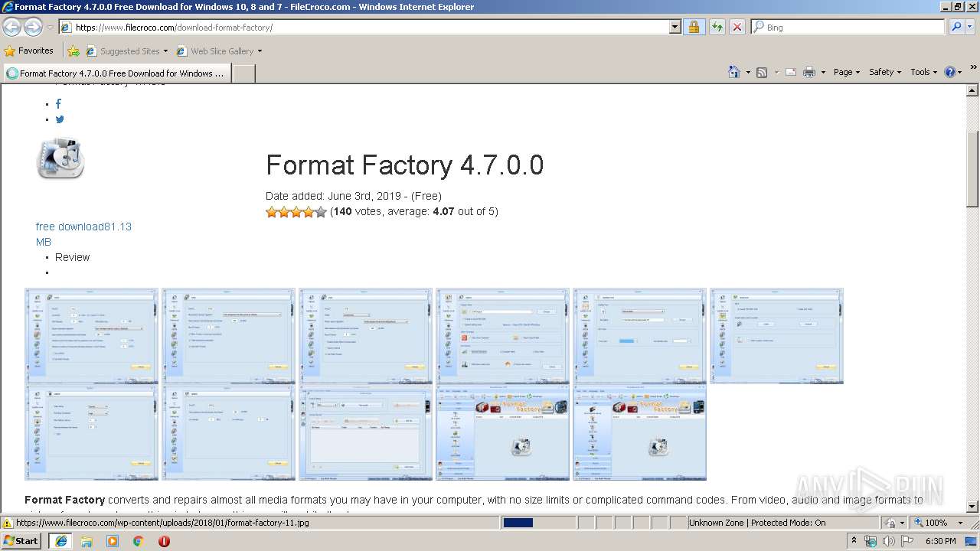Open a new blank tab

(243, 73)
